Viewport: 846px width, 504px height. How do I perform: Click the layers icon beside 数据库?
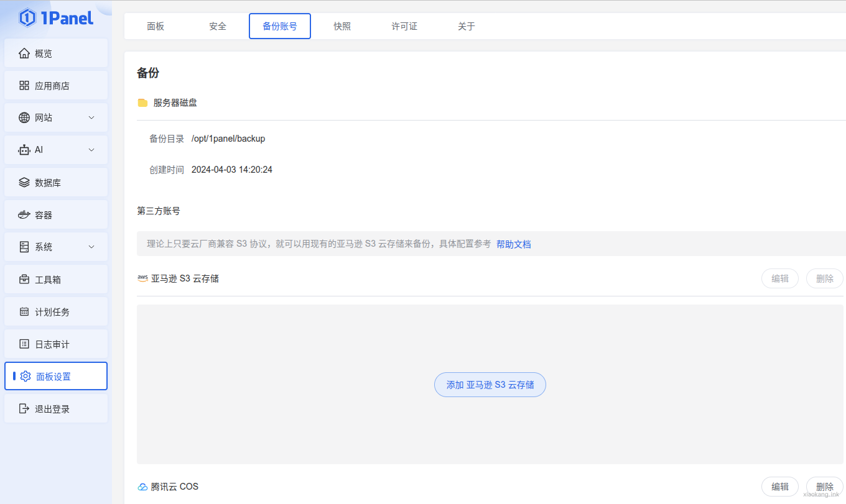click(24, 183)
